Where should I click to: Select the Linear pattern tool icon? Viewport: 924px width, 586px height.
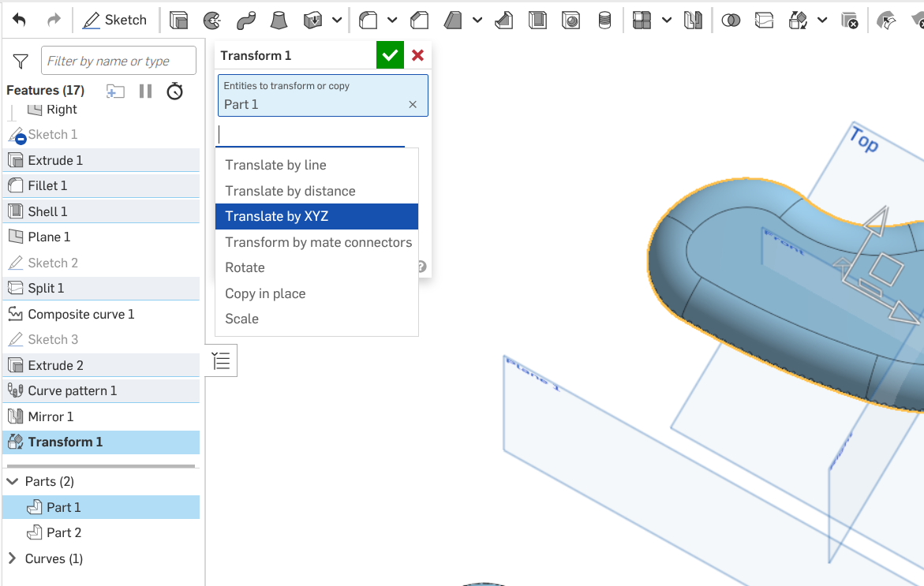[642, 21]
